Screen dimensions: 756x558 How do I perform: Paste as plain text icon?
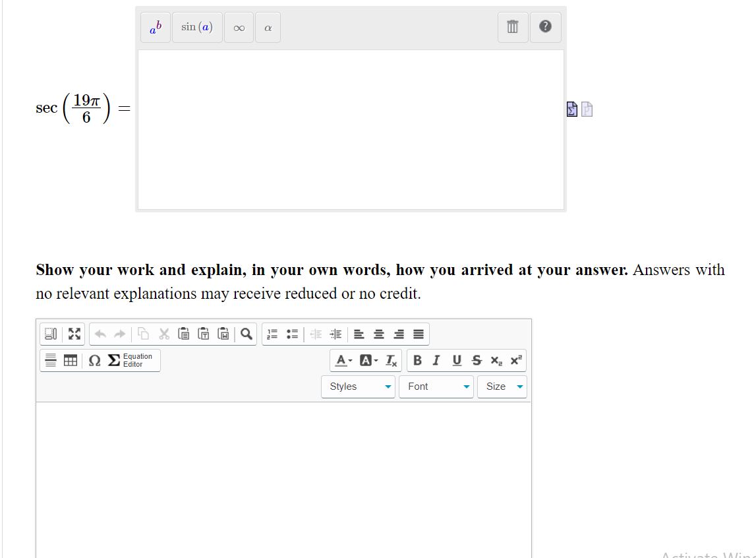pyautogui.click(x=204, y=334)
